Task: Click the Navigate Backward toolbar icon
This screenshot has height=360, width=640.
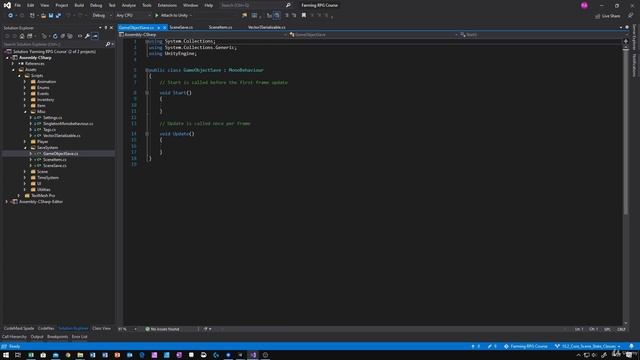Action: point(10,16)
